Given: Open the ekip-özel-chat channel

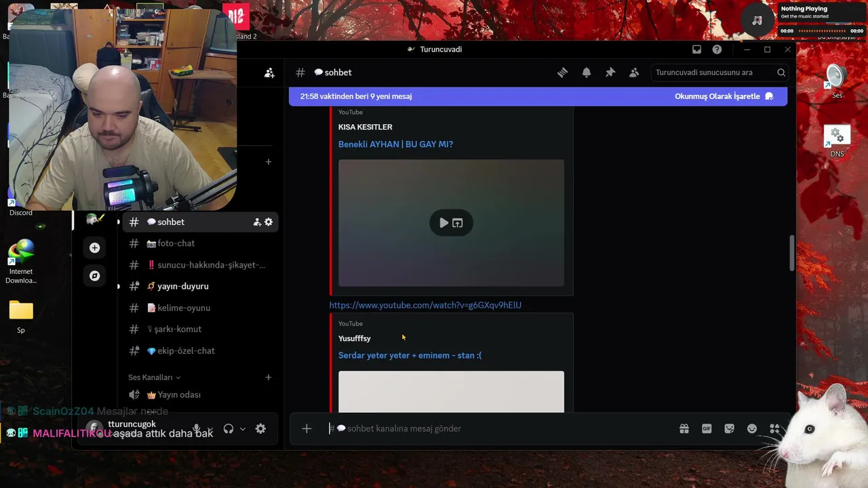Looking at the screenshot, I should pos(200,351).
